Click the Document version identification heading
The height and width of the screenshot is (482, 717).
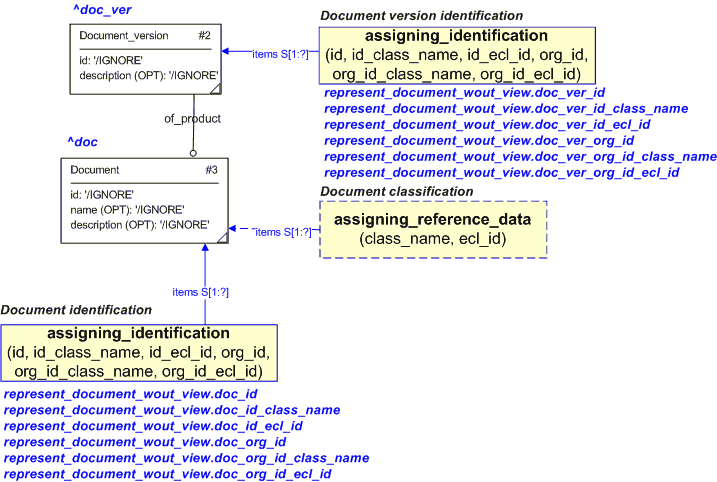tap(422, 16)
